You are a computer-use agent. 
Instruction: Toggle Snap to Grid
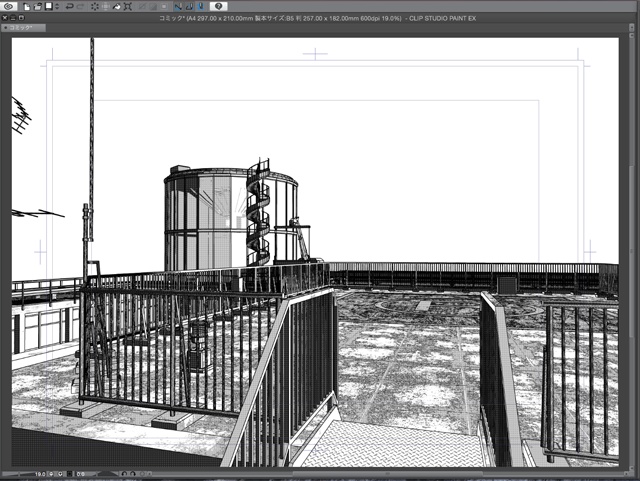(200, 7)
